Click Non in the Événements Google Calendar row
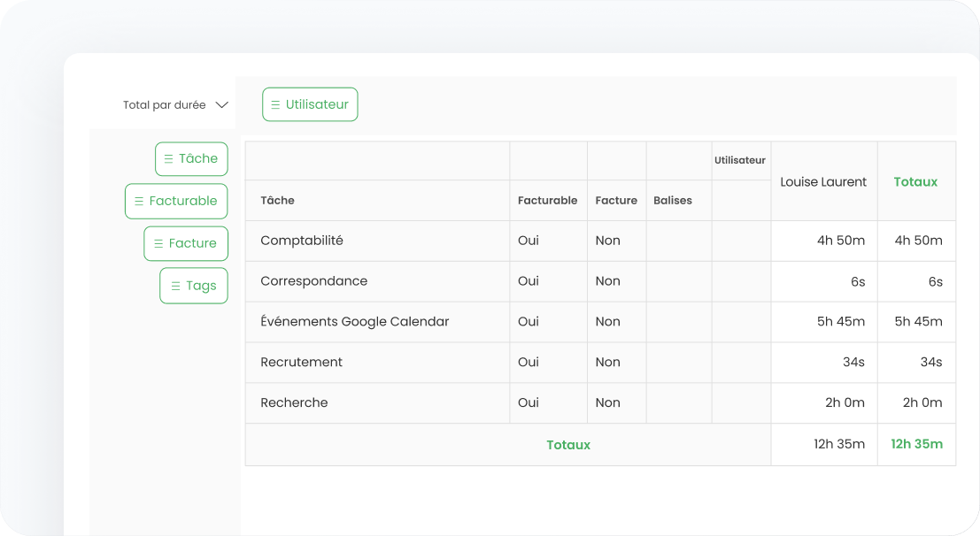Image resolution: width=980 pixels, height=536 pixels. (x=607, y=322)
